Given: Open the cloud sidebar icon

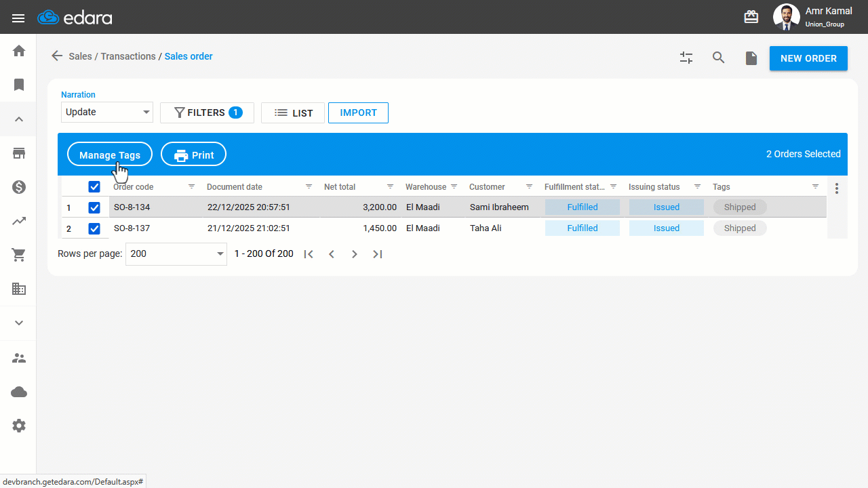Looking at the screenshot, I should point(19,392).
